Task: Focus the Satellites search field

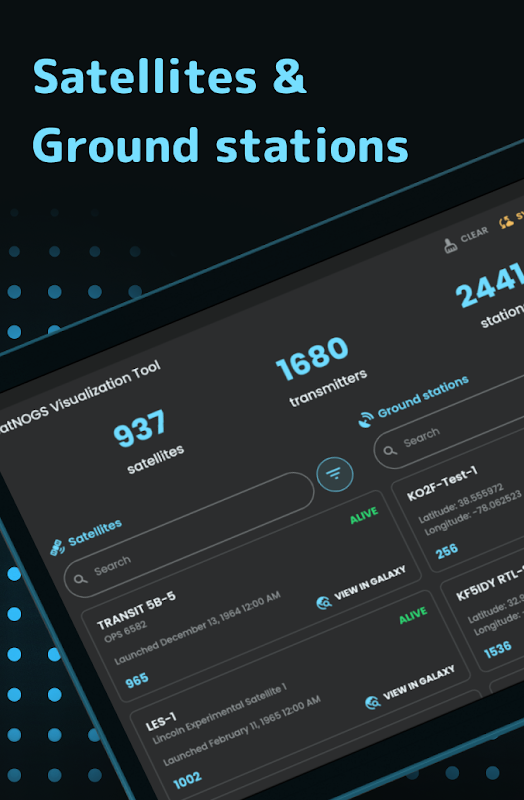Action: [x=189, y=535]
